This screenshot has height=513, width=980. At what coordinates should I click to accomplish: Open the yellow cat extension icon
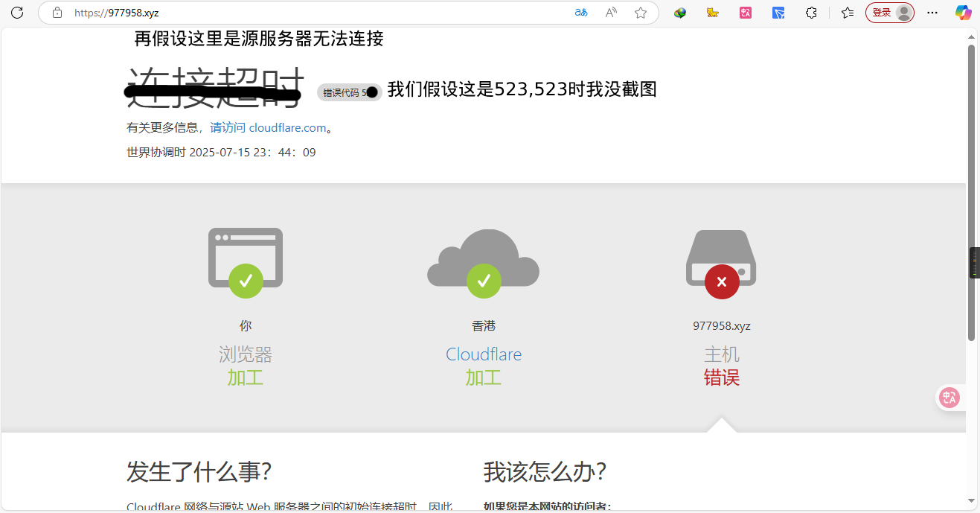coord(713,13)
